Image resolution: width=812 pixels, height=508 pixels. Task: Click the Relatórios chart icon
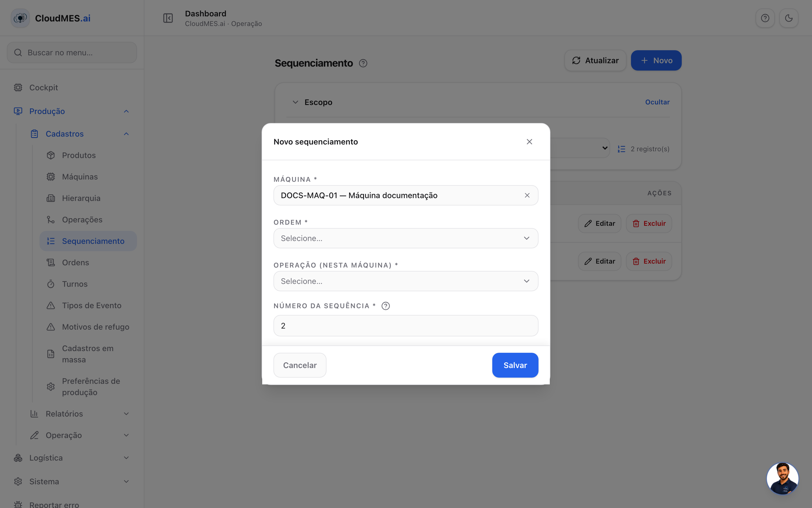[34, 413]
